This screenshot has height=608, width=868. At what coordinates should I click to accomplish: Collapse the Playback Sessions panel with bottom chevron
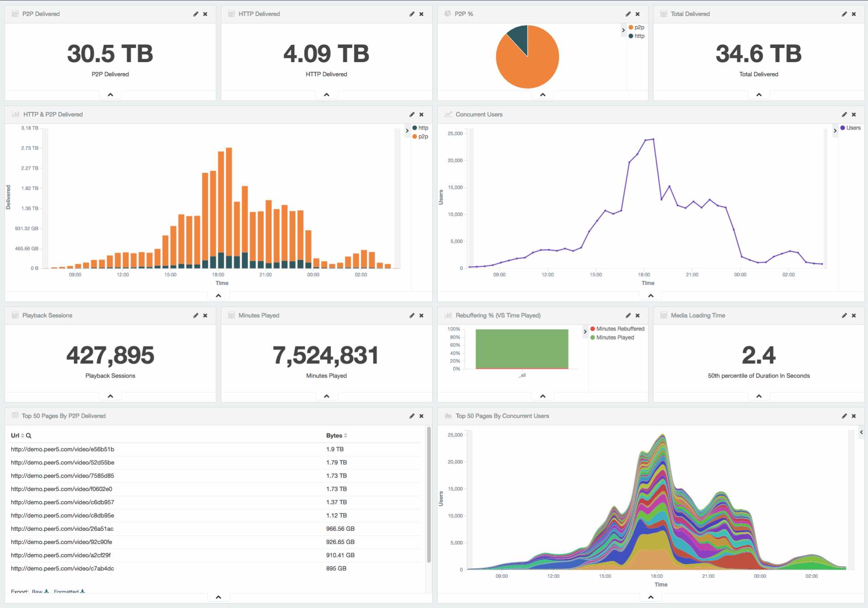point(110,396)
